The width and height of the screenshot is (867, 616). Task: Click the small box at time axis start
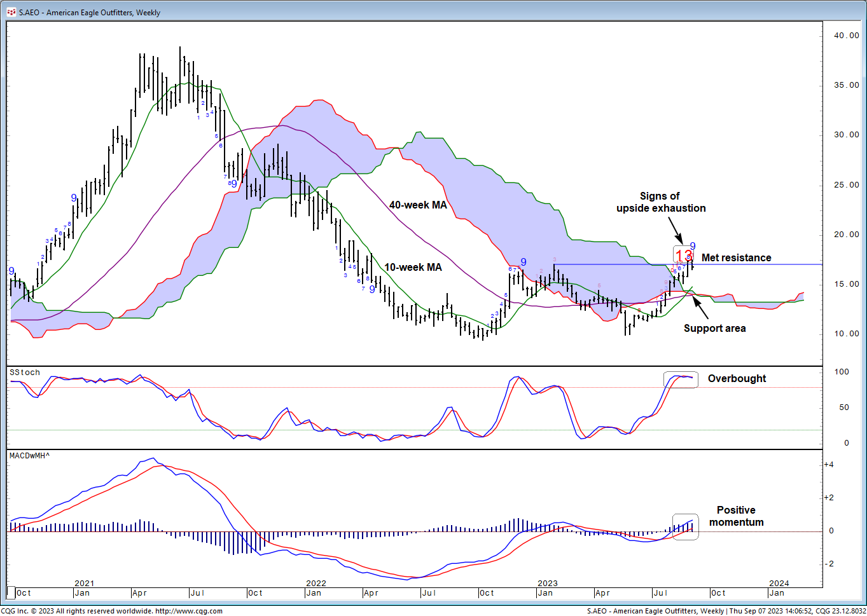tap(11, 592)
